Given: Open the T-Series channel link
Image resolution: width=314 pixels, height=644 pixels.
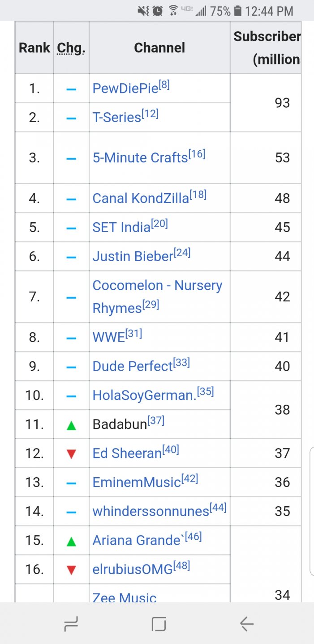Looking at the screenshot, I should 117,117.
